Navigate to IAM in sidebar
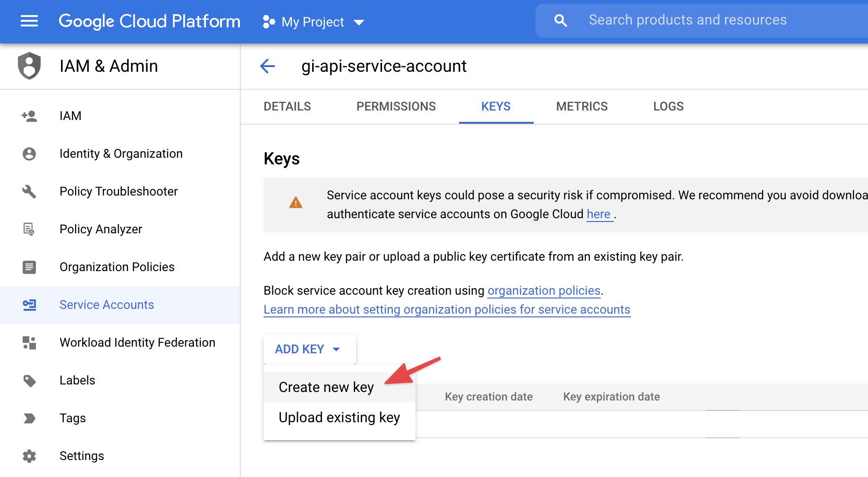The height and width of the screenshot is (477, 868). [120, 116]
